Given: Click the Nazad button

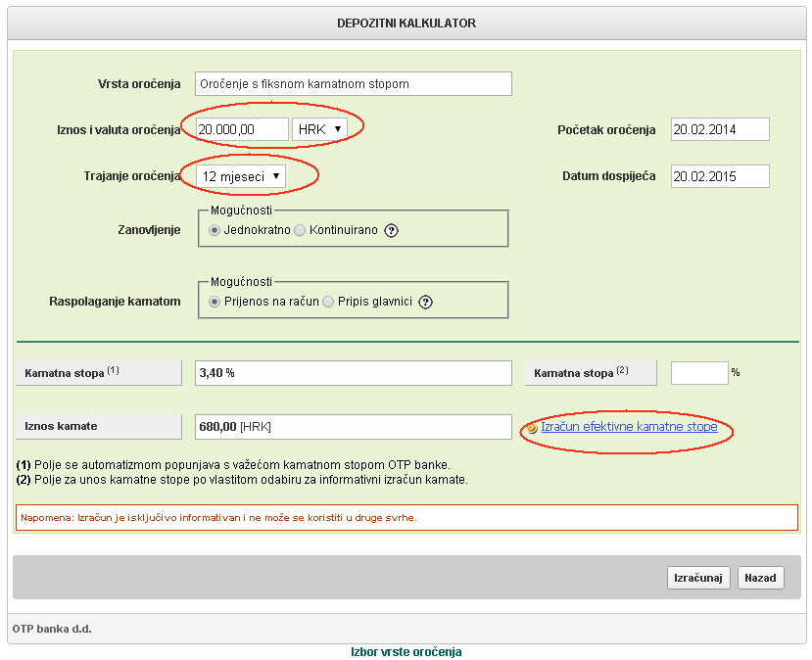Looking at the screenshot, I should point(760,578).
